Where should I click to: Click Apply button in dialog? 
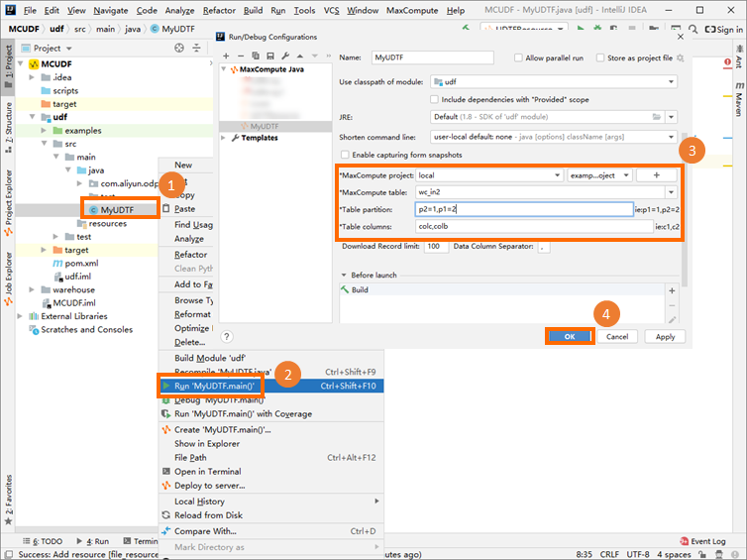[x=665, y=336]
